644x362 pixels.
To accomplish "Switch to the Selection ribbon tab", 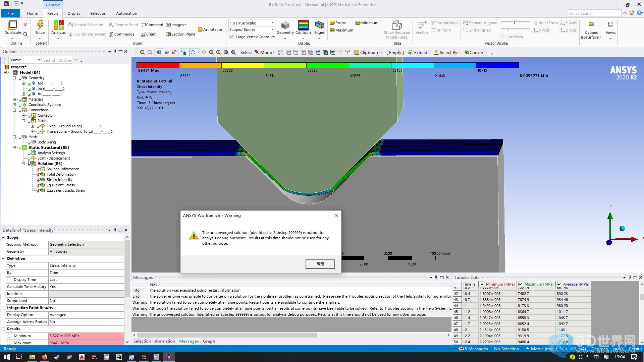I will click(x=98, y=13).
